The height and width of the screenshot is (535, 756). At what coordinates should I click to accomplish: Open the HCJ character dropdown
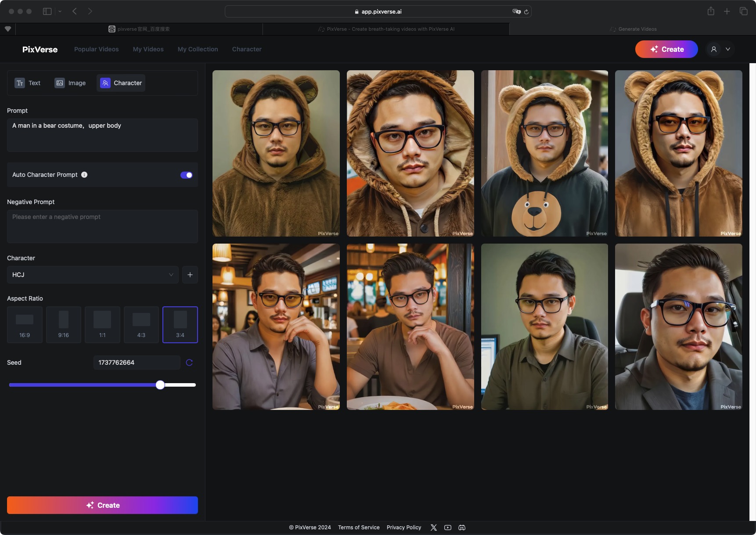pos(93,275)
